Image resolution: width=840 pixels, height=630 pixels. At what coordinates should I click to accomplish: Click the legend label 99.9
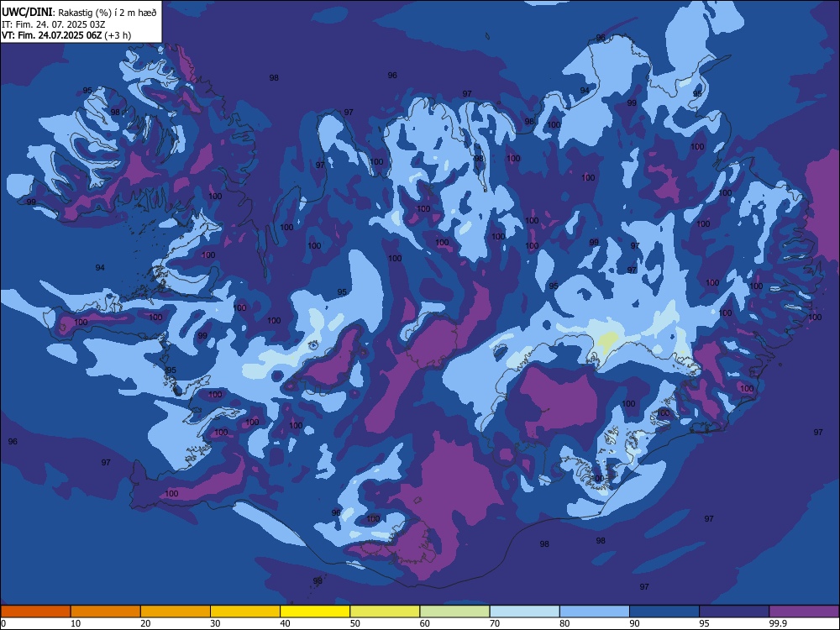pos(777,623)
